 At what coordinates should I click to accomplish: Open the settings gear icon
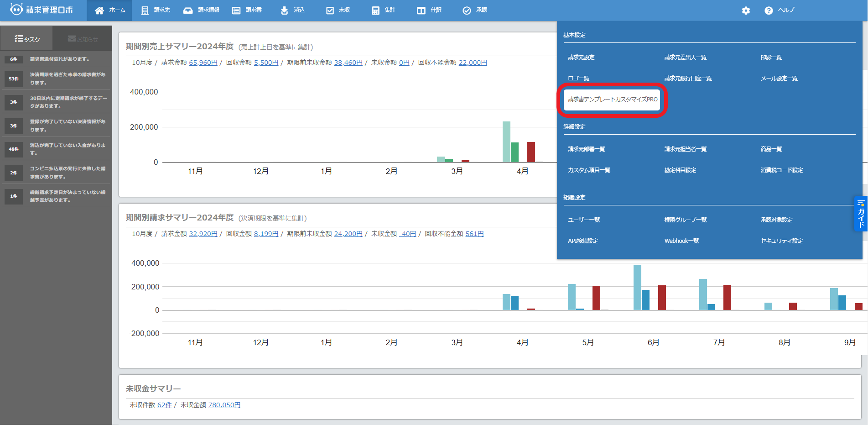point(746,10)
